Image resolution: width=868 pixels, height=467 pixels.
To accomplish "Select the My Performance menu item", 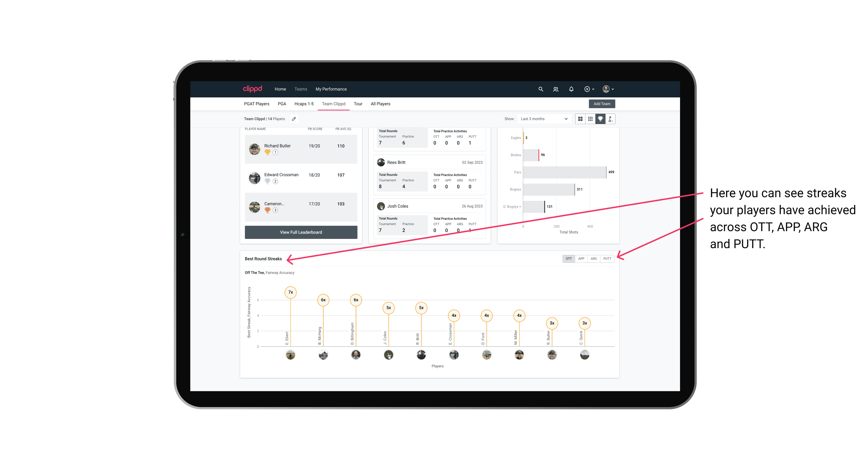I will pyautogui.click(x=331, y=89).
